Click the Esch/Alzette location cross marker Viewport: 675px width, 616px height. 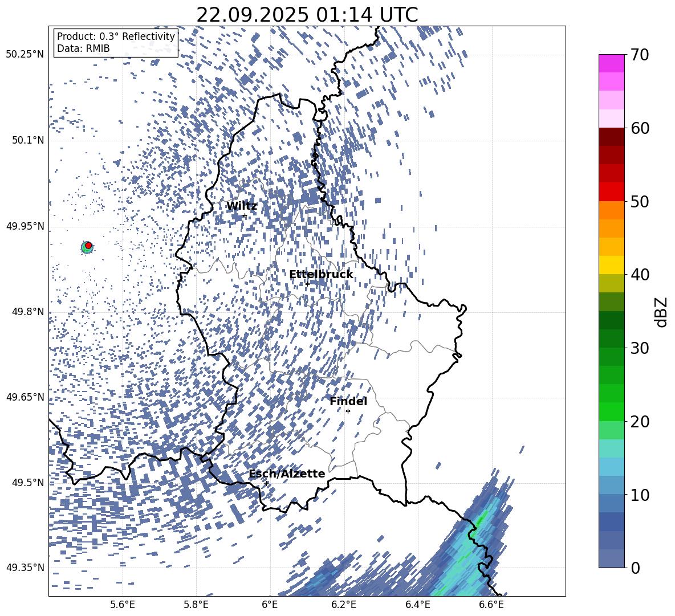pyautogui.click(x=266, y=483)
